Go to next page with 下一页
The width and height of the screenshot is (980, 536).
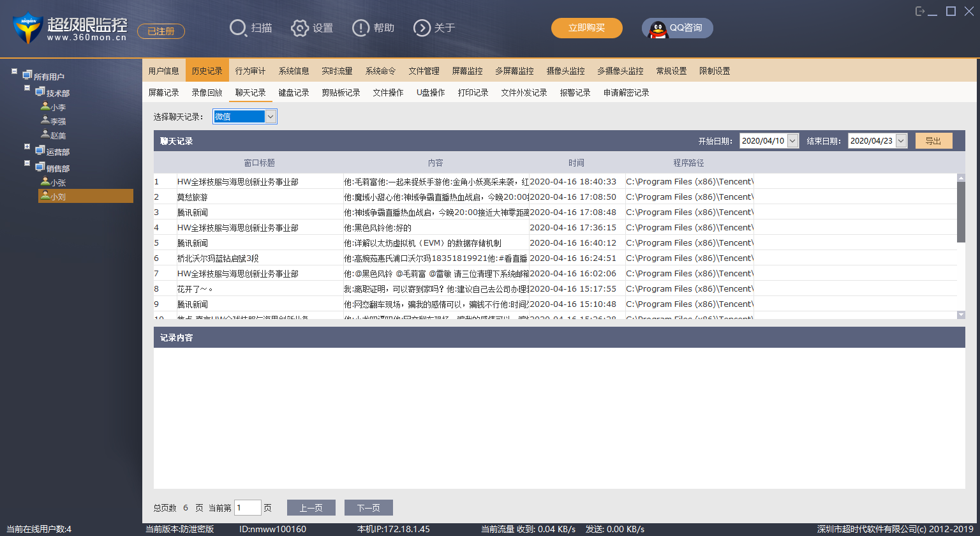[x=368, y=508]
